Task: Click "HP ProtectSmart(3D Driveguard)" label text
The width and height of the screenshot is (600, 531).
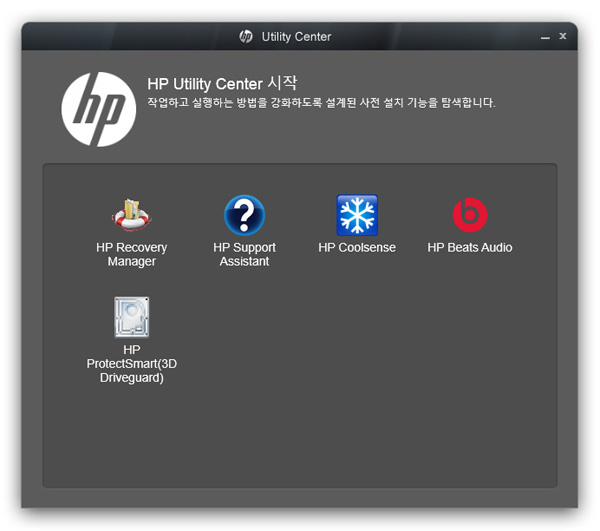Action: coord(131,364)
